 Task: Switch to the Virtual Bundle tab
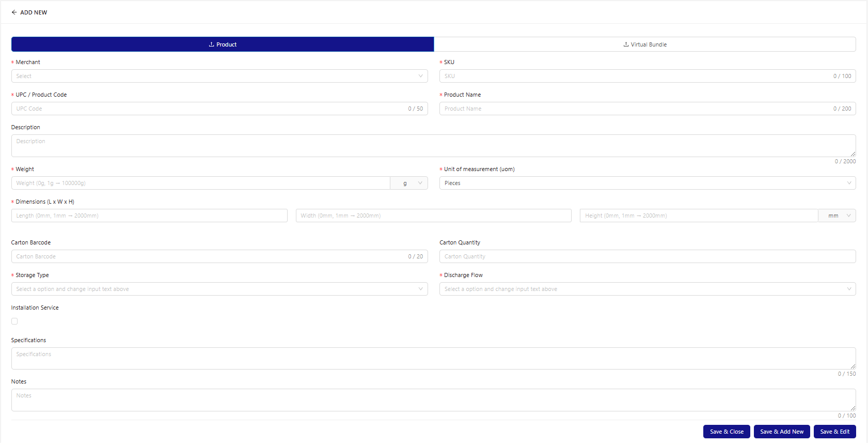645,44
